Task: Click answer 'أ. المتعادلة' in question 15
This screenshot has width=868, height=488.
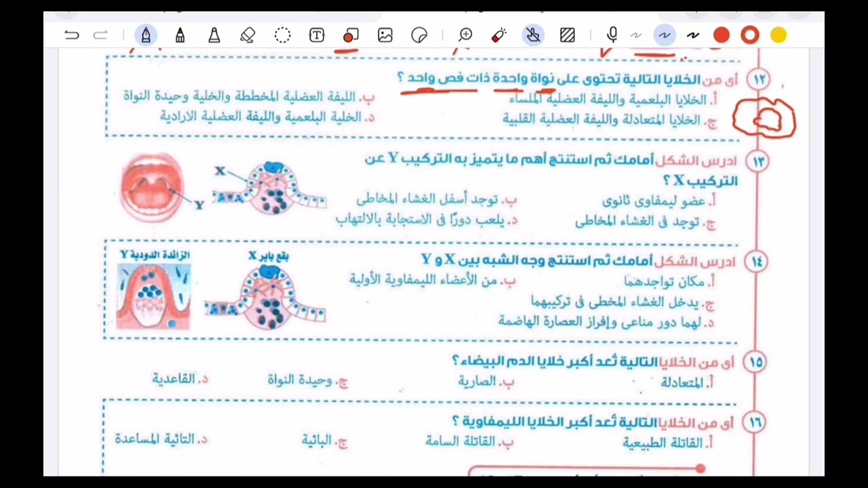Action: [688, 382]
